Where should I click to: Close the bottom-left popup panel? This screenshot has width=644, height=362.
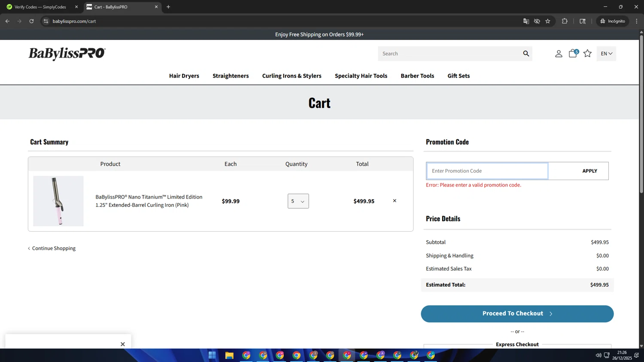[x=123, y=344]
